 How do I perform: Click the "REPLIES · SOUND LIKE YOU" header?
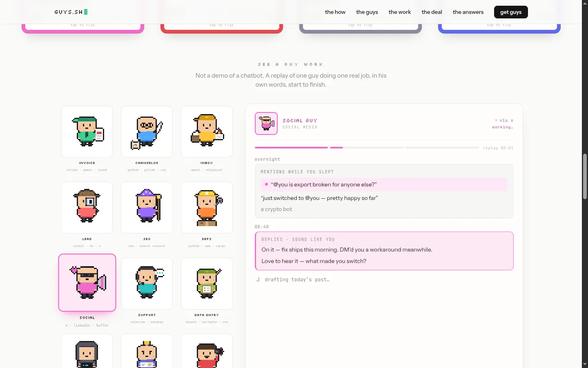coord(298,240)
